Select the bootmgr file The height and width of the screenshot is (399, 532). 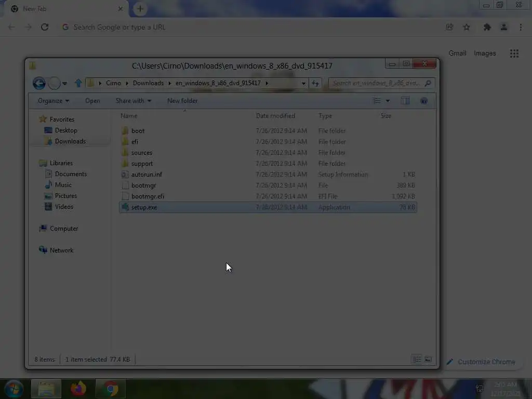[268, 185]
